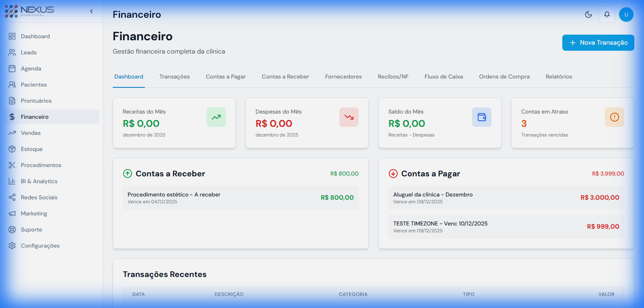Click the green upward trend icon in Receitas card
The height and width of the screenshot is (308, 644).
coord(216,117)
